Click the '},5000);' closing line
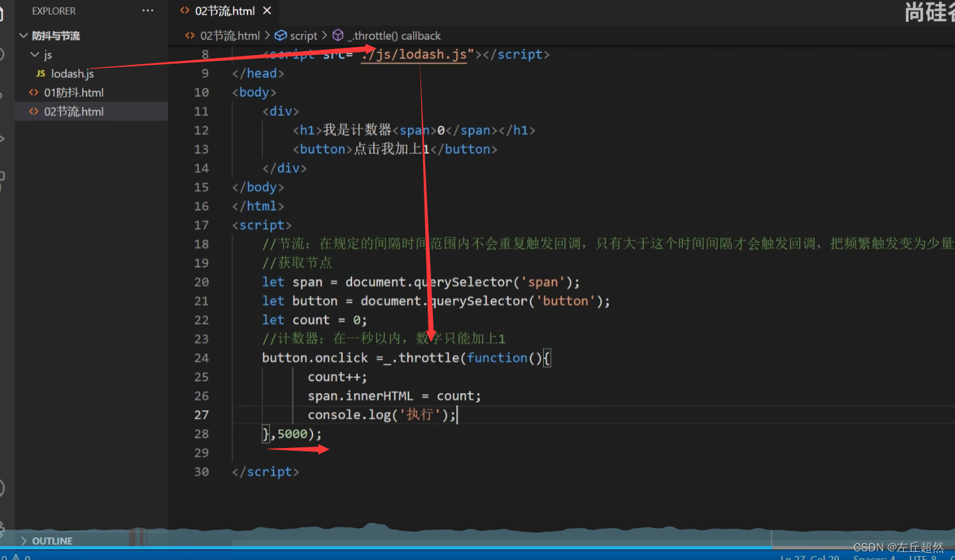Viewport: 955px width, 560px height. [292, 434]
